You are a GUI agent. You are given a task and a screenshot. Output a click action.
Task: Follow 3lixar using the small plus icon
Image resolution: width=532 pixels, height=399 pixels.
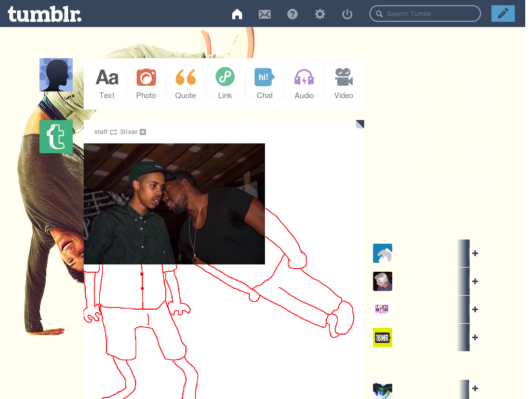pyautogui.click(x=143, y=132)
